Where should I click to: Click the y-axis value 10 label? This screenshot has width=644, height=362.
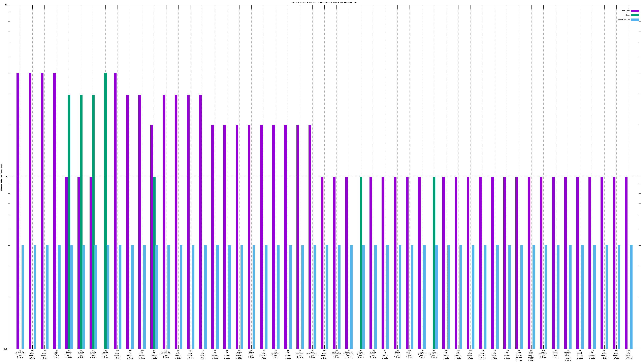coord(6,5)
